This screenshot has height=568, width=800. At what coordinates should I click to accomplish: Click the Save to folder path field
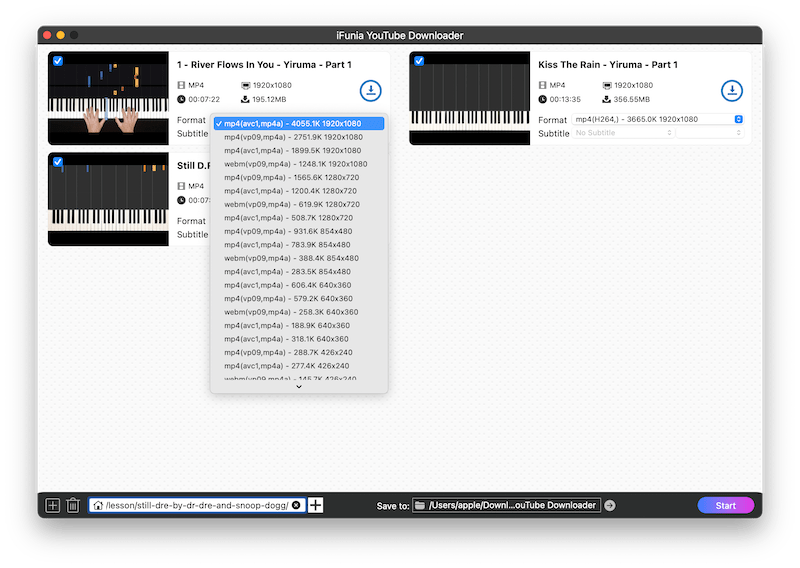point(506,505)
